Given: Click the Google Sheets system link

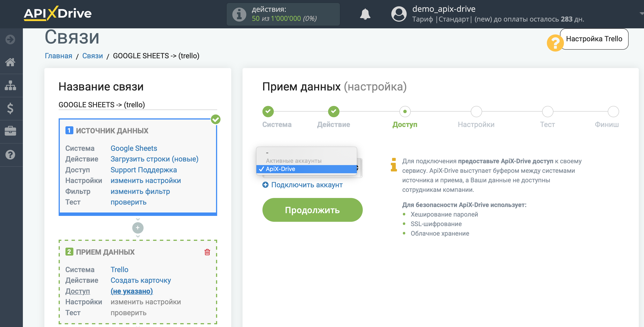Looking at the screenshot, I should coord(134,148).
